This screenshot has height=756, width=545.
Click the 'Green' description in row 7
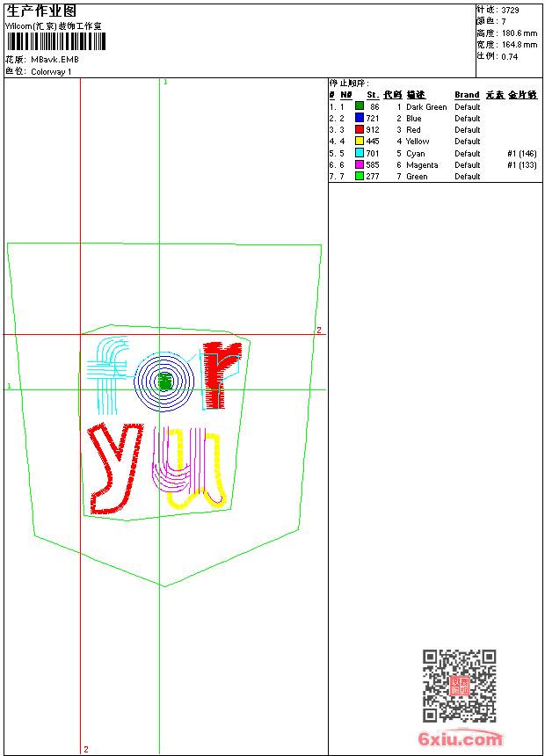click(417, 177)
